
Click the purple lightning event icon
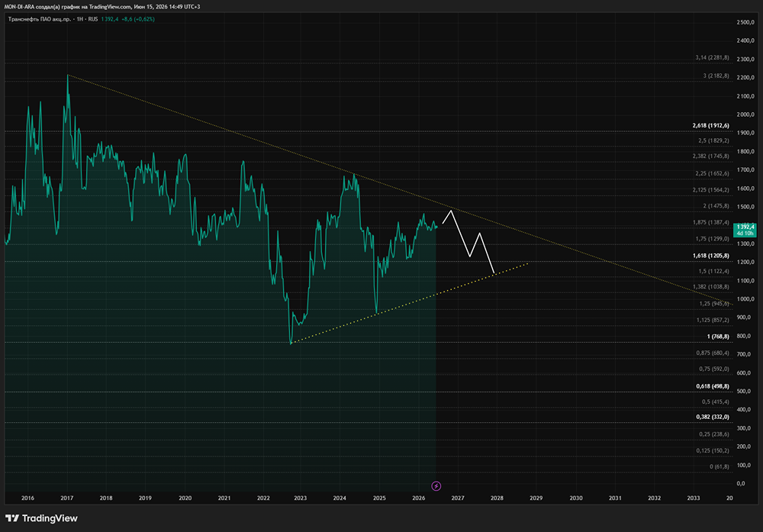pyautogui.click(x=436, y=485)
